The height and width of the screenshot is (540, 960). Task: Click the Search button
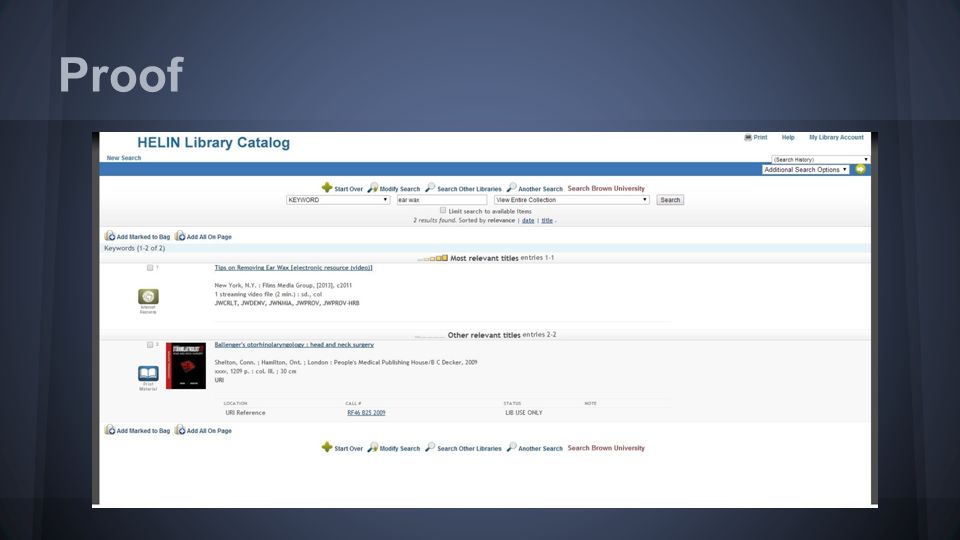point(670,200)
